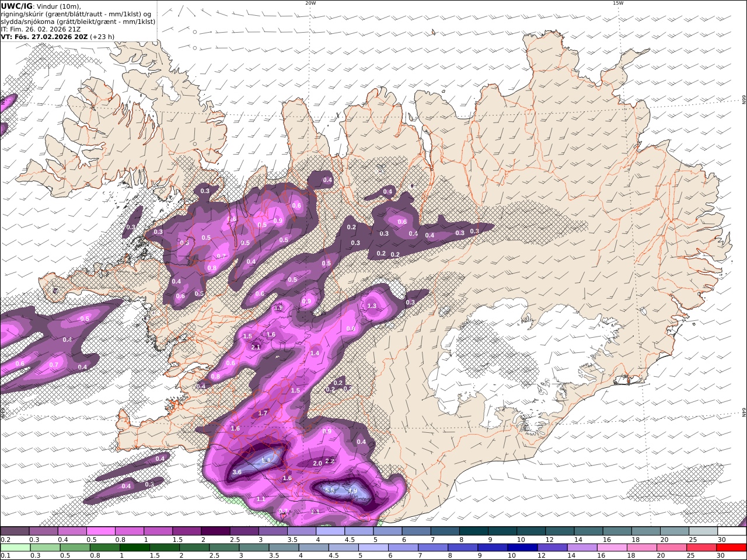Click the 3.6 precipitation value on map
Image resolution: width=747 pixels, height=560 pixels.
[x=237, y=472]
